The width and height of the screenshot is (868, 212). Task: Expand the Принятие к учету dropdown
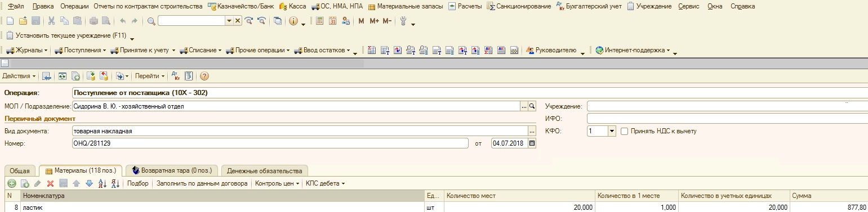[143, 50]
